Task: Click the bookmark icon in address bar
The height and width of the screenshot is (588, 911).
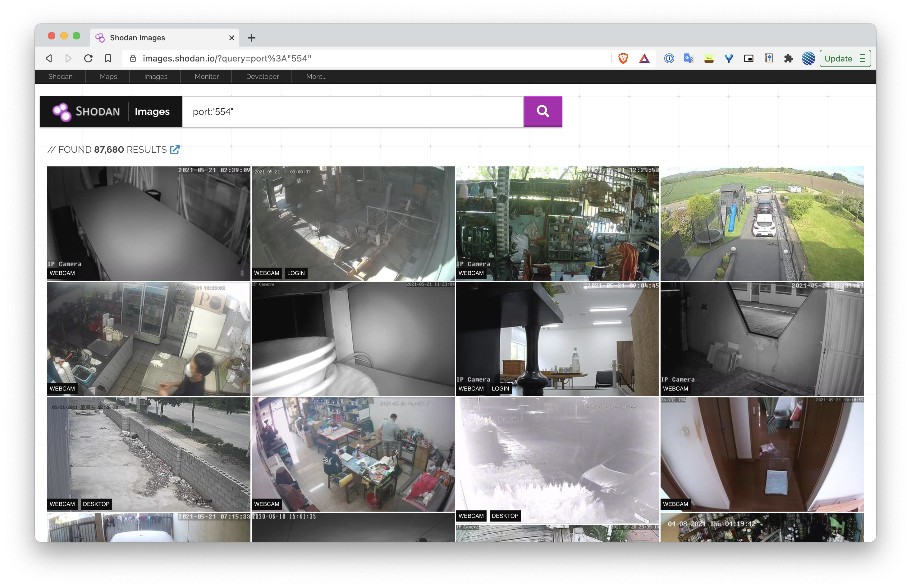Action: point(109,58)
